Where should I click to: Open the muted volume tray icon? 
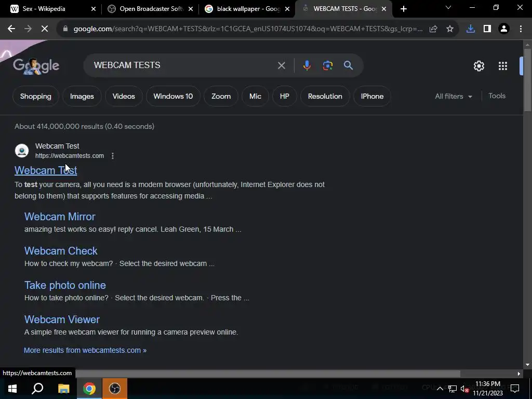coord(464,389)
